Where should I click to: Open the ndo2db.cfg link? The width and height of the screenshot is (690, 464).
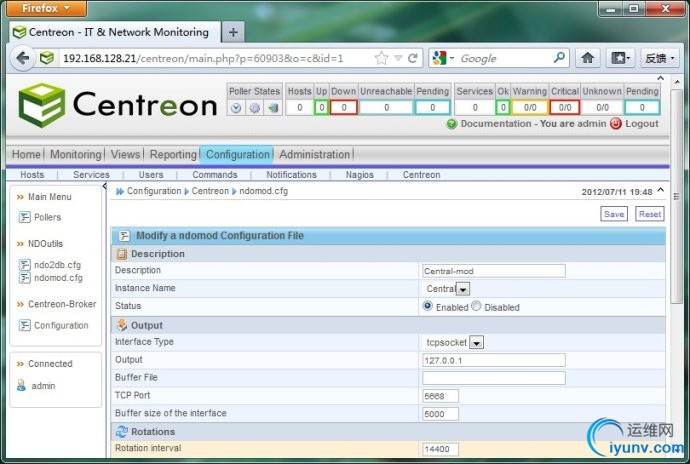point(58,265)
